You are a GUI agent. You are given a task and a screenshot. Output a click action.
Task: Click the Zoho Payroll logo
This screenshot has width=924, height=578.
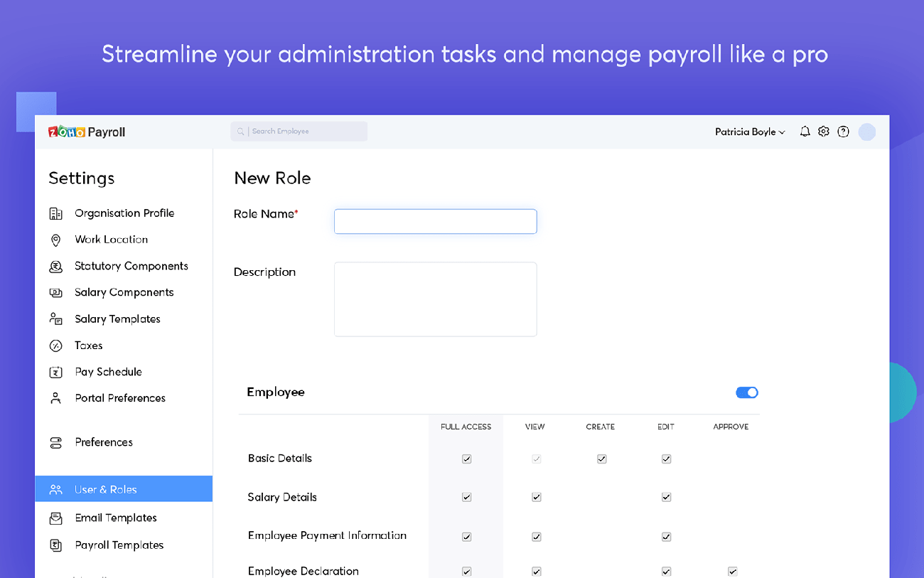[87, 131]
